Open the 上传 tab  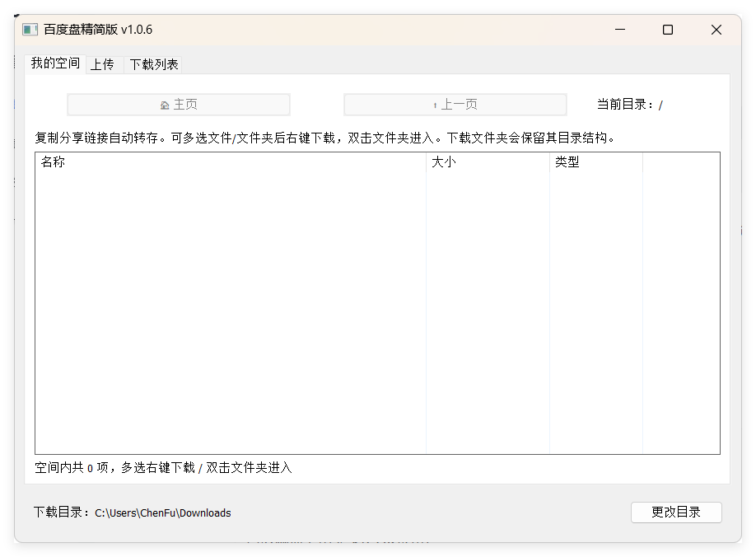pos(103,64)
